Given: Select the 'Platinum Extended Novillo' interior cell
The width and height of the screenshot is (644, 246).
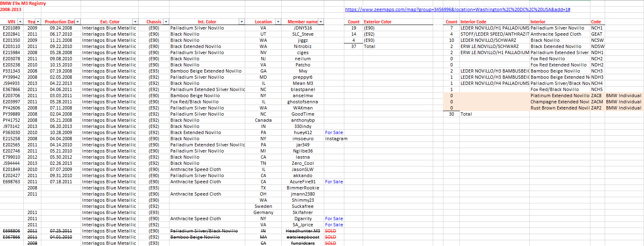Looking at the screenshot, I should point(560,96).
